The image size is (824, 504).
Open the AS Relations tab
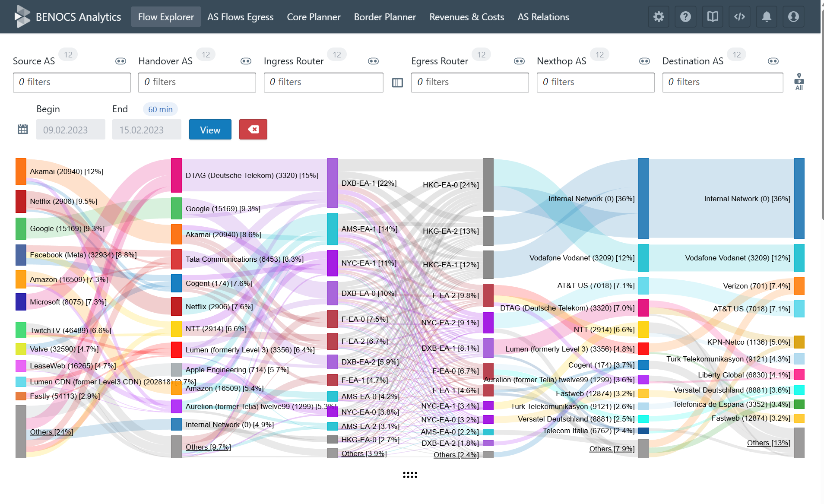coord(543,17)
